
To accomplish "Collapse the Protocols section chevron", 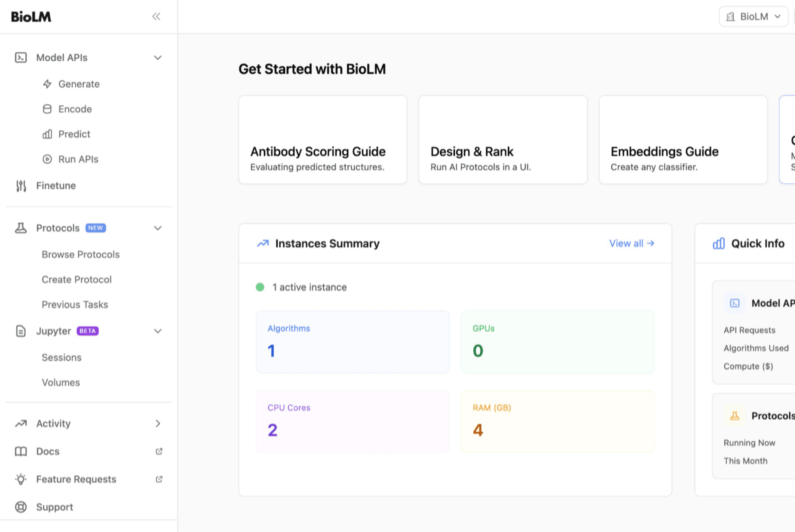I will coord(158,228).
